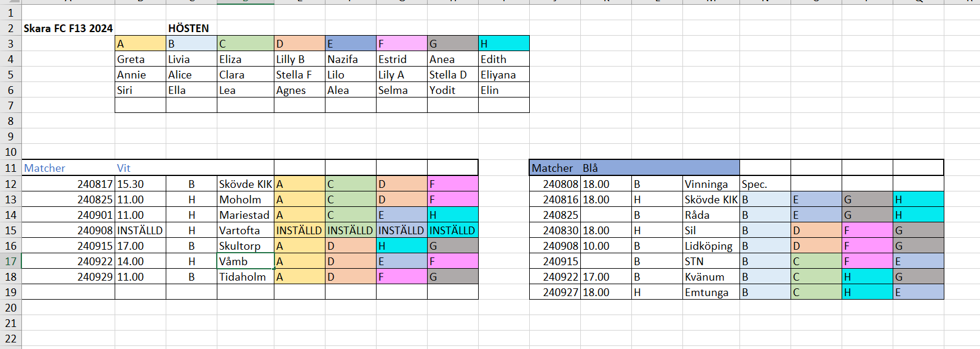This screenshot has height=349, width=980.
Task: Click the pink F group header in row 3
Action: point(401,44)
